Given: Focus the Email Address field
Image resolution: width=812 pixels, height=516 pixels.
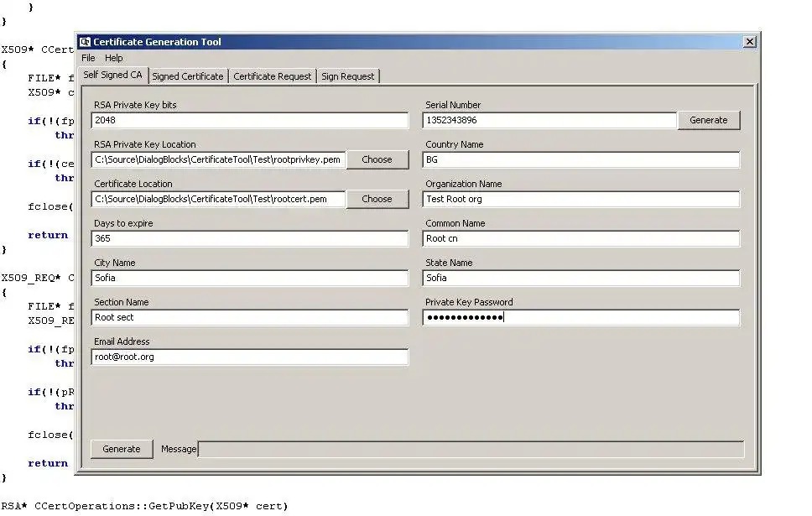Looking at the screenshot, I should [x=250, y=357].
